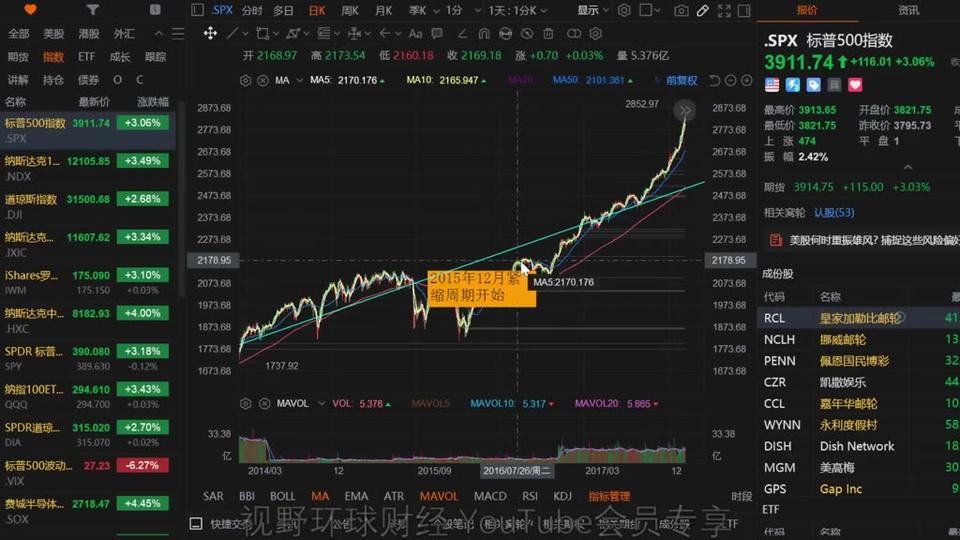Screen dimensions: 960x540
Task: Switch to 日K daily chart tab
Action: click(317, 11)
